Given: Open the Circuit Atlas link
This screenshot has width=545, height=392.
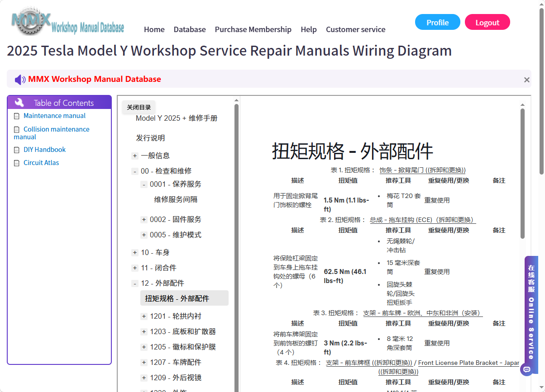Looking at the screenshot, I should point(41,163).
